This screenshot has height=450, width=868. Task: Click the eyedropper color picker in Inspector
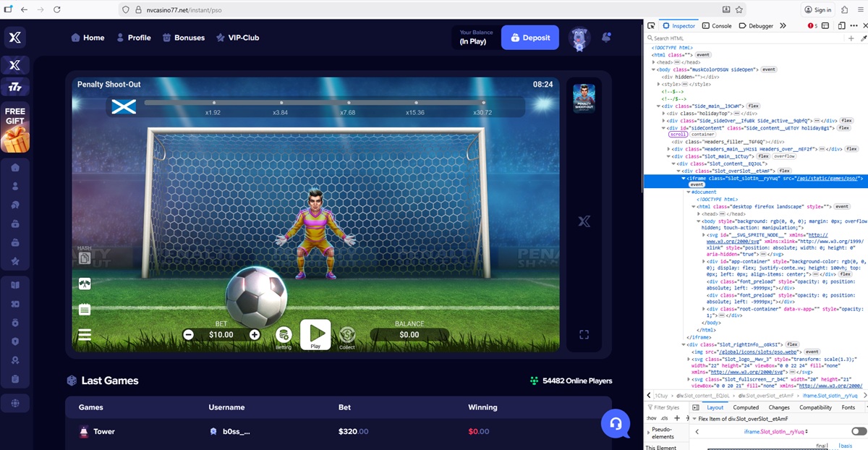(864, 38)
